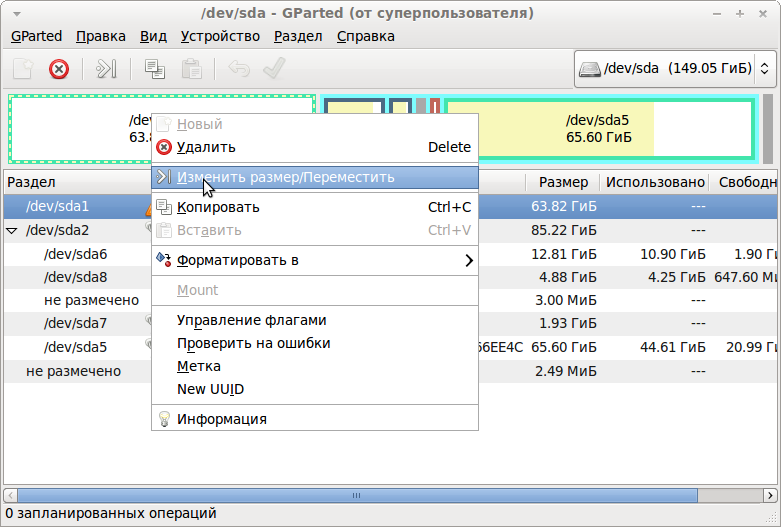Sort by the Размер column header
The image size is (781, 527).
coord(563,182)
